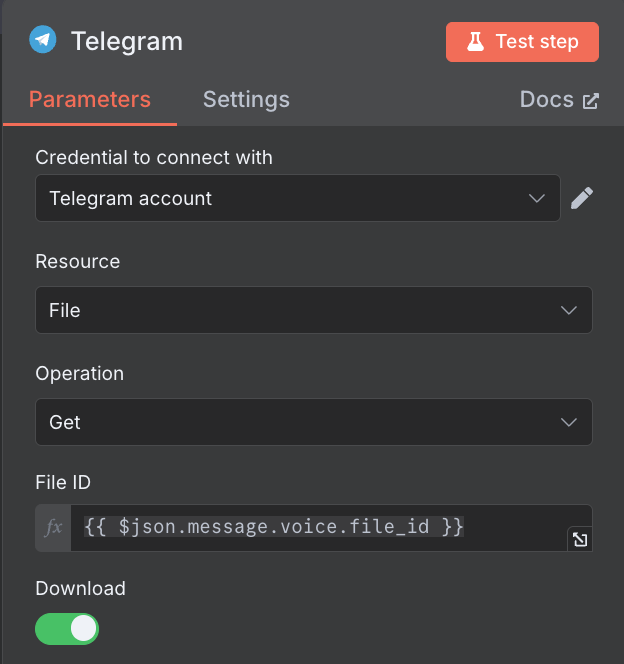Select the Parameters tab
The width and height of the screenshot is (624, 664).
coord(90,100)
